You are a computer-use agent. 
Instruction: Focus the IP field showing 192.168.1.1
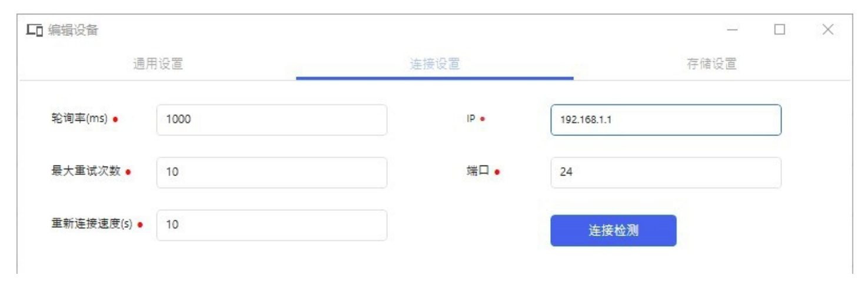666,120
